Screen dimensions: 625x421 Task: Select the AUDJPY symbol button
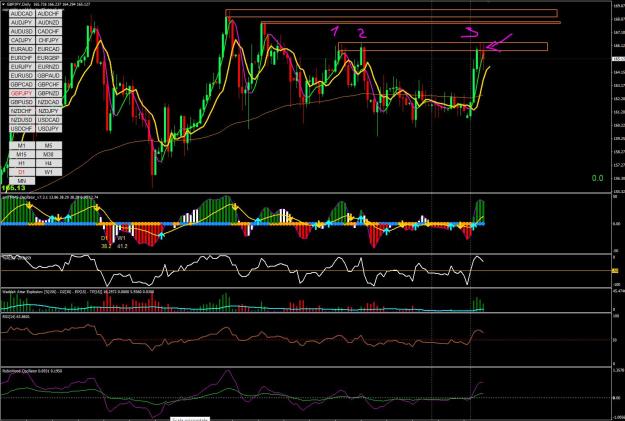(x=22, y=22)
